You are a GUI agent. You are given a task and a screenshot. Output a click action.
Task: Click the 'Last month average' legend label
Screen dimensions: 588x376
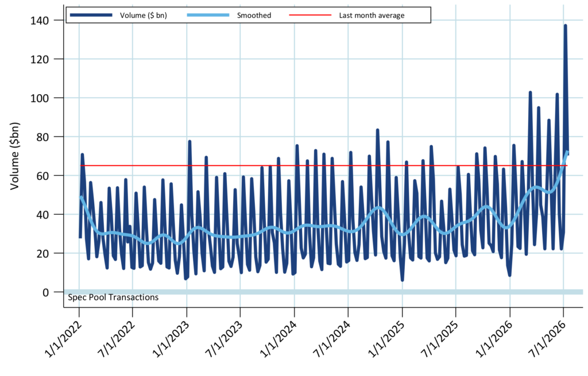tap(372, 15)
